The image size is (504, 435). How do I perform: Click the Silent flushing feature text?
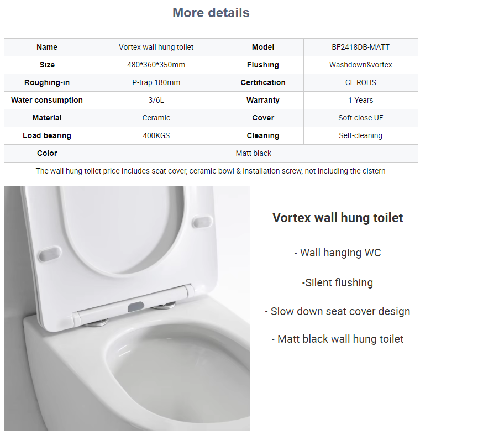click(x=338, y=282)
